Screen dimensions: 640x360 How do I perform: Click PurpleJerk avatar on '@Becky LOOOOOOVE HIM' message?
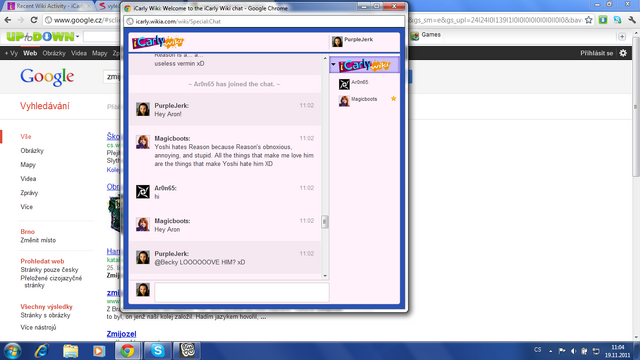click(143, 257)
